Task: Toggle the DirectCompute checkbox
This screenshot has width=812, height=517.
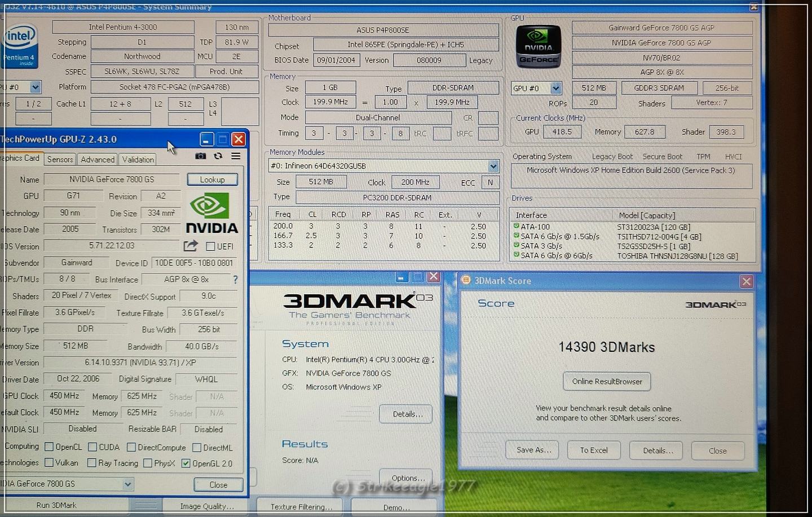Action: click(131, 447)
